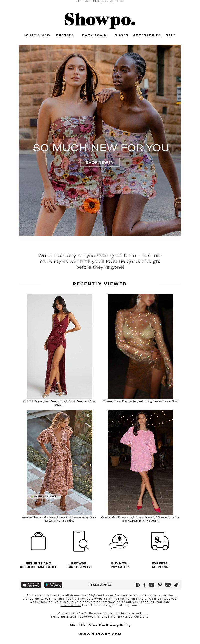
Task: Open the Instagram social icon
Action: (137, 585)
